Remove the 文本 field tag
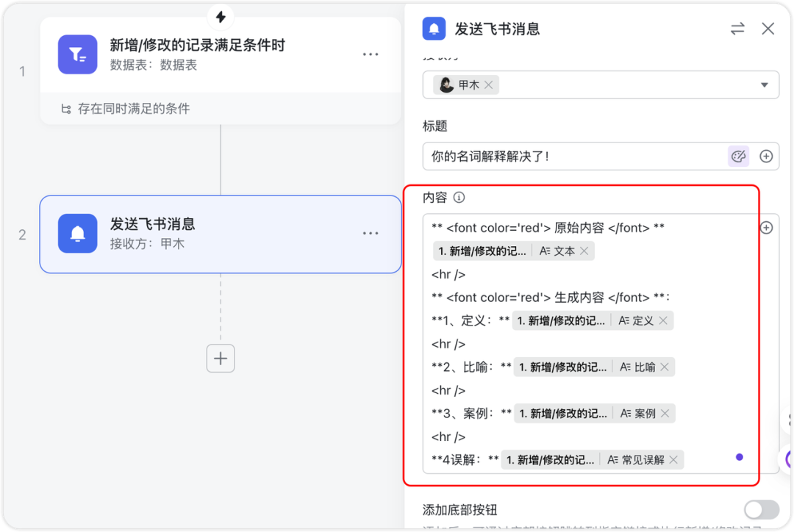Image resolution: width=794 pixels, height=532 pixels. 584,251
